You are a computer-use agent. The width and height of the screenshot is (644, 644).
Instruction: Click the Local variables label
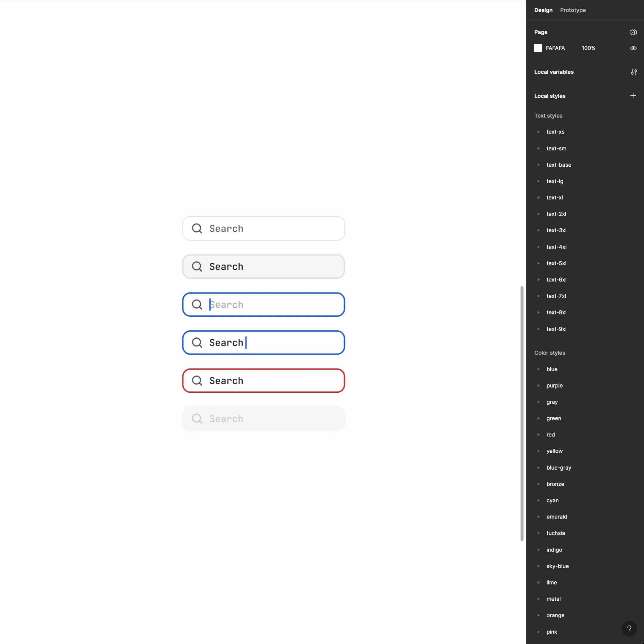coord(554,72)
